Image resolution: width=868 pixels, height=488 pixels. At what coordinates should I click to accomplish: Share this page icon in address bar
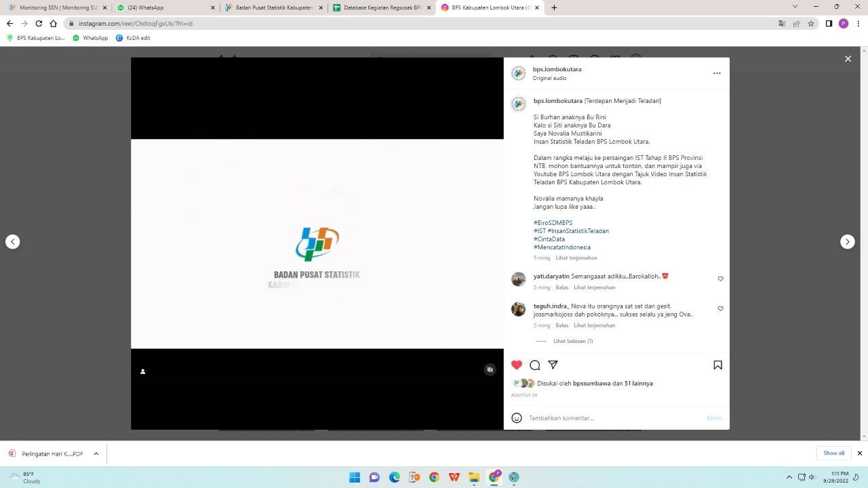coord(796,23)
